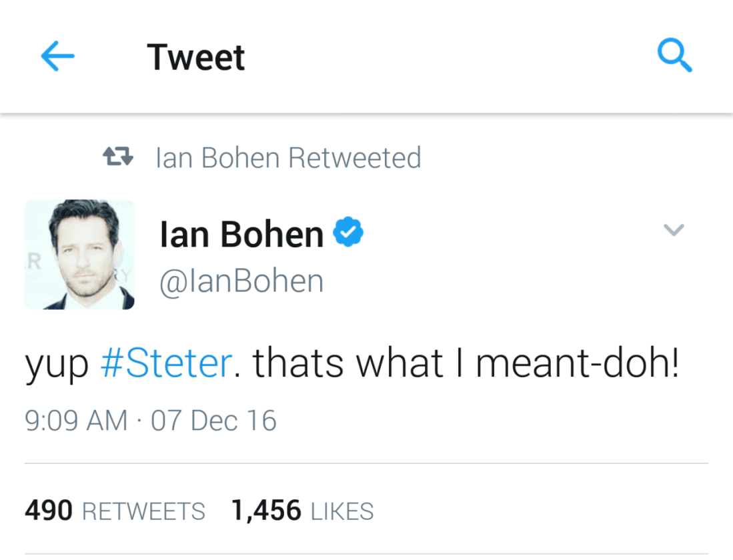
Task: Click the number 1,456 in stats
Action: click(x=266, y=511)
